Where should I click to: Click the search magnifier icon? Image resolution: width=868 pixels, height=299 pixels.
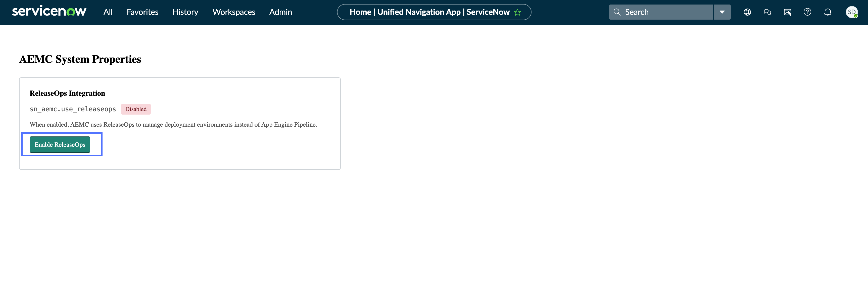(x=617, y=12)
